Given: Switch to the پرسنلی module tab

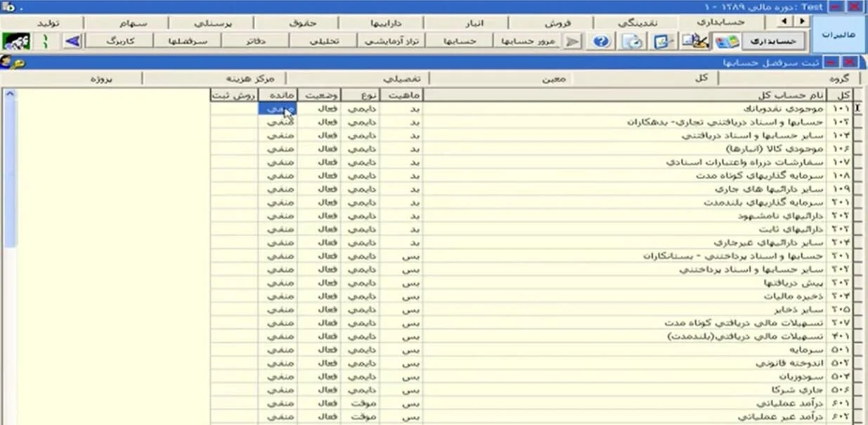Looking at the screenshot, I should pos(212,22).
